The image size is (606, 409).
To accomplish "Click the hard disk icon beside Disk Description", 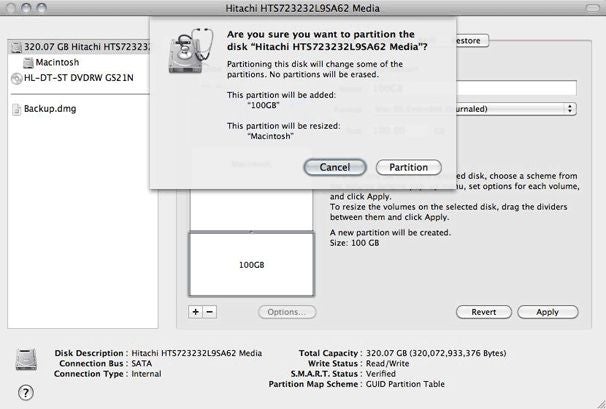I will tap(26, 359).
